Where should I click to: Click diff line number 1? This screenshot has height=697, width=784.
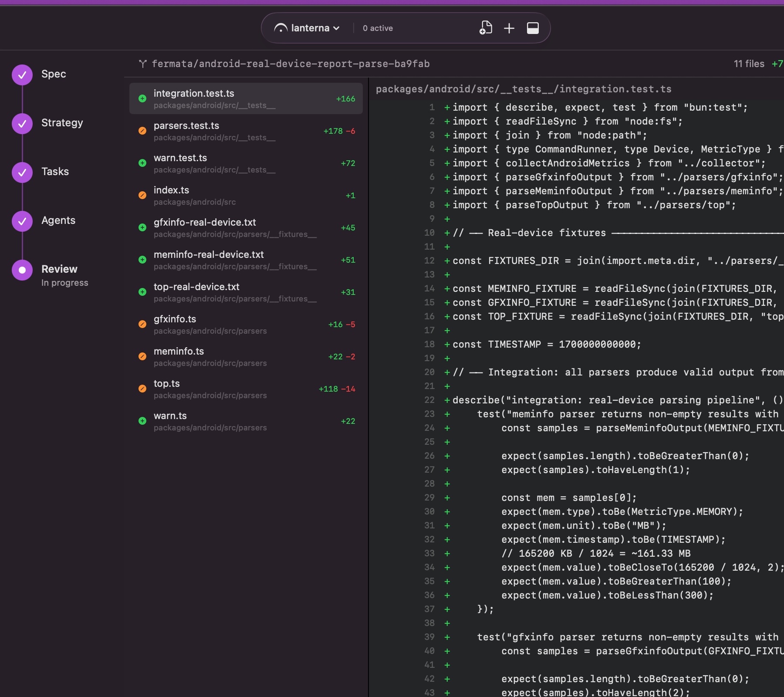point(432,108)
